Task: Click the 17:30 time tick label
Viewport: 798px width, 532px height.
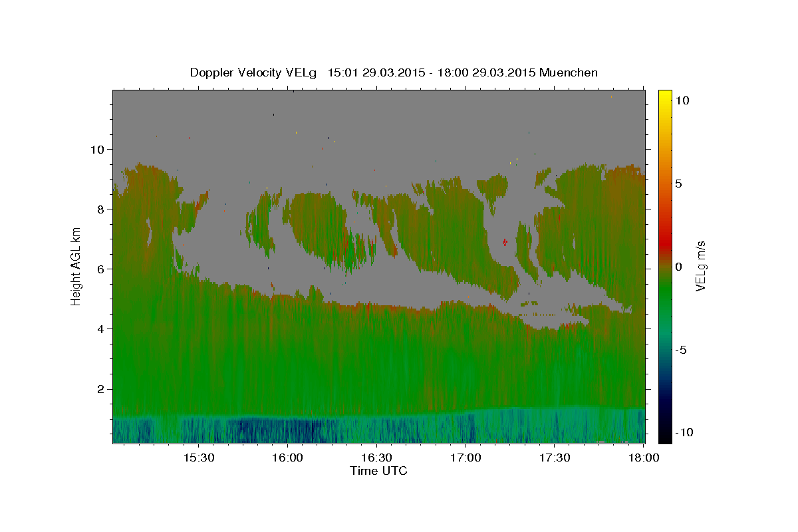Action: (x=555, y=458)
